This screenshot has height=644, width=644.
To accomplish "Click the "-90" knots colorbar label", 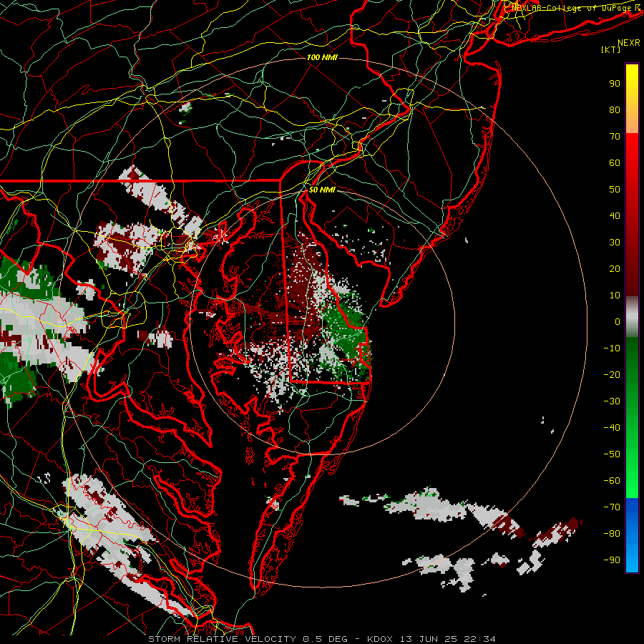I will click(x=612, y=560).
